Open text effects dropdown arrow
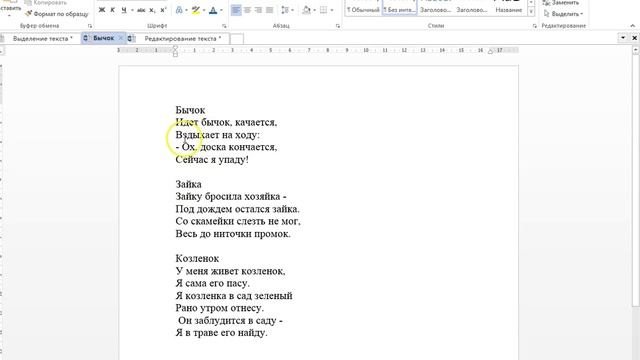This screenshot has width=640, height=360. tap(186, 10)
